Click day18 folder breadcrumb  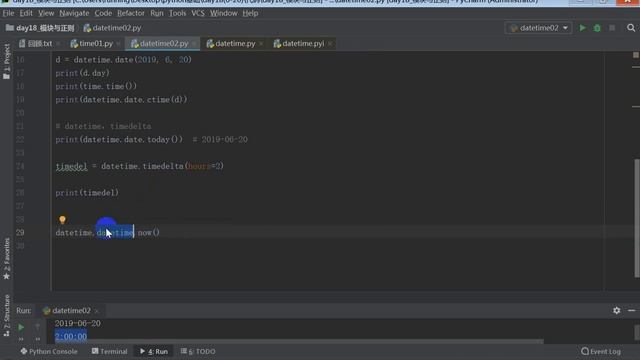(40, 28)
